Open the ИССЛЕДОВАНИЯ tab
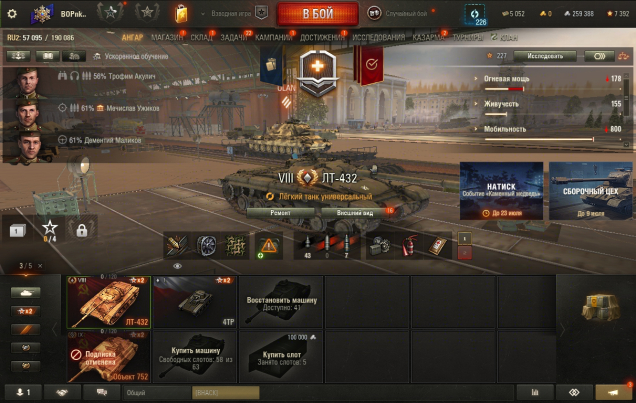The width and height of the screenshot is (636, 403). pos(378,38)
